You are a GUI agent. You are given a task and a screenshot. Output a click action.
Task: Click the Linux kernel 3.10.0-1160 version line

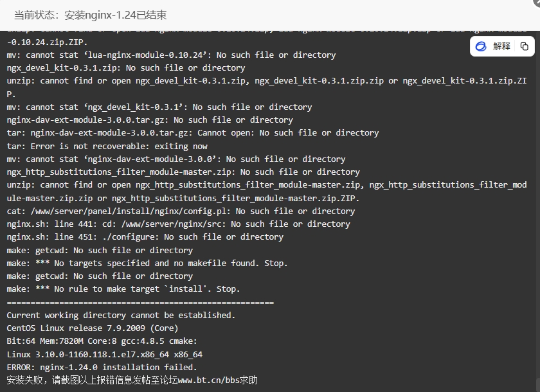tap(105, 354)
